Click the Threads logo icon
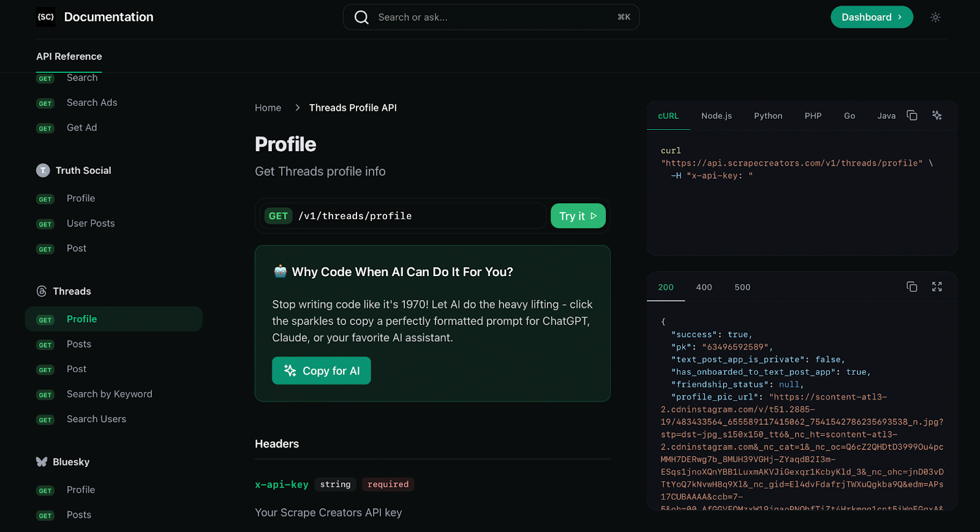Screen dimensions: 980x532 [x=42, y=291]
